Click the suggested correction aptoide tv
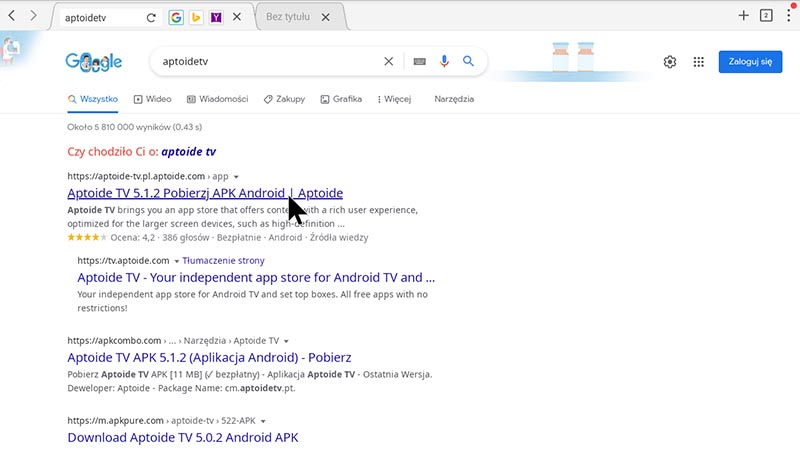The width and height of the screenshot is (800, 450). [x=189, y=152]
